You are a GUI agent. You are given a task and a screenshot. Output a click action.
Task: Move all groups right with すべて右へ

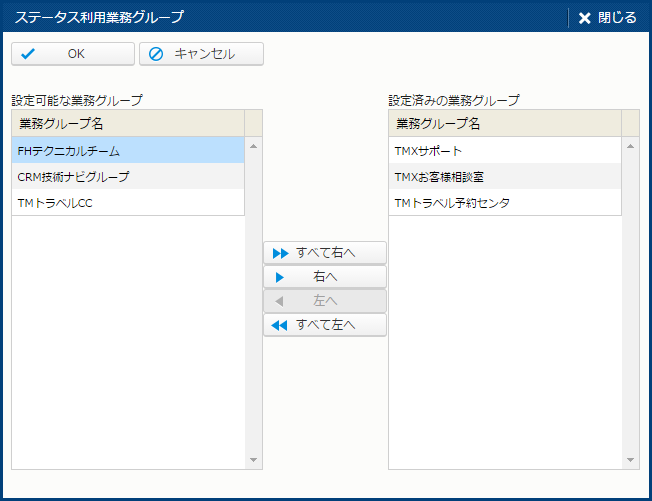[324, 253]
